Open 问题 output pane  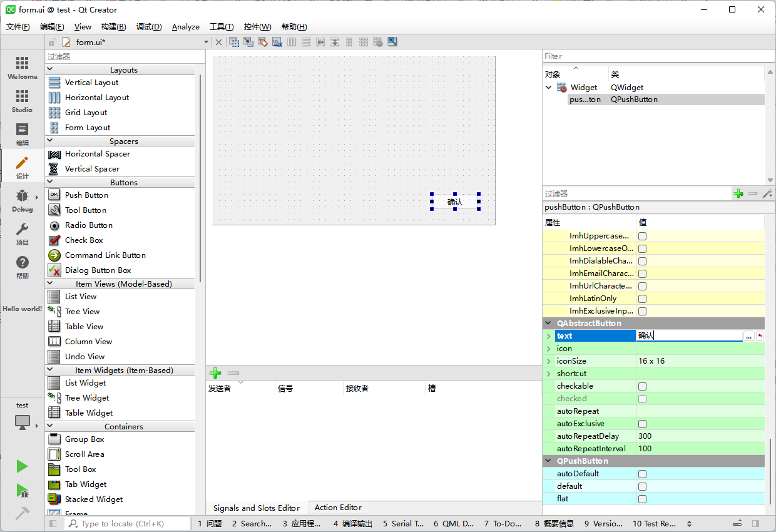(210, 524)
